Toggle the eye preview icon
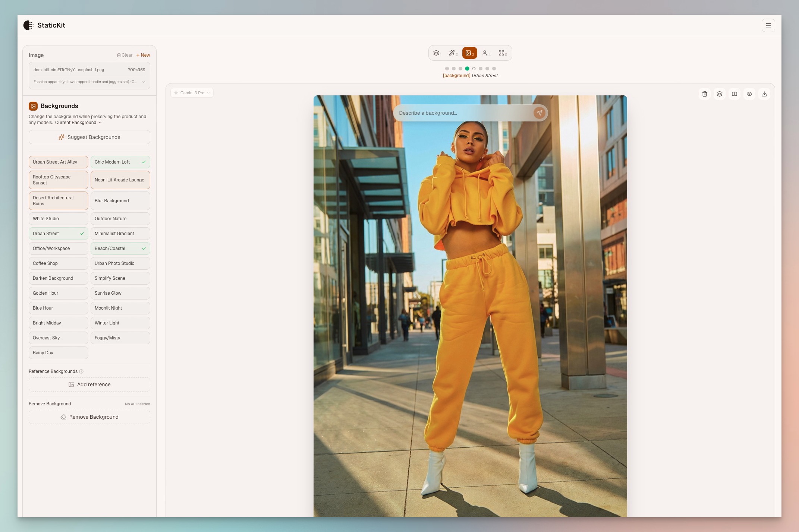The height and width of the screenshot is (532, 799). pyautogui.click(x=749, y=94)
